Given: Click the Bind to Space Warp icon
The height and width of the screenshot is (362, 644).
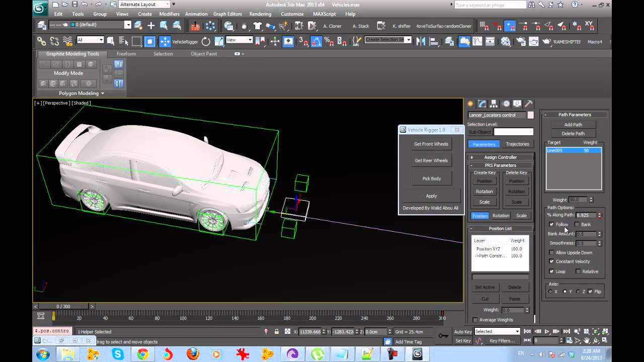Looking at the screenshot, I should tap(67, 41).
